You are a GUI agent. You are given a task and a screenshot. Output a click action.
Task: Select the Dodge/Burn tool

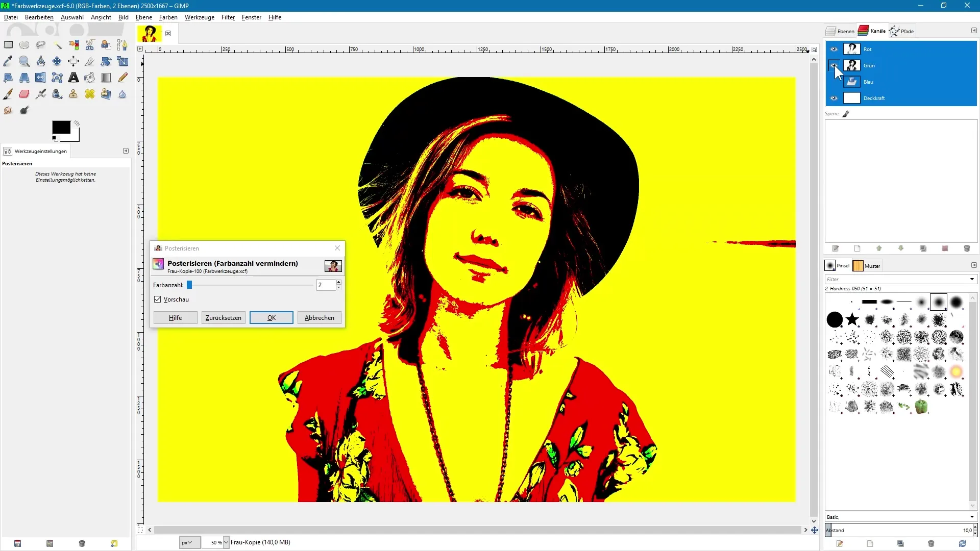tap(24, 110)
